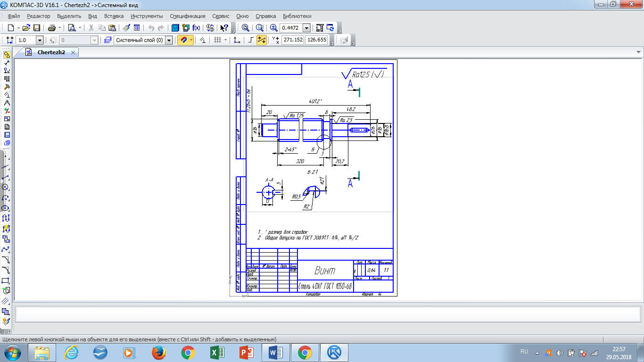Select the Bezier spline tool

point(6,249)
